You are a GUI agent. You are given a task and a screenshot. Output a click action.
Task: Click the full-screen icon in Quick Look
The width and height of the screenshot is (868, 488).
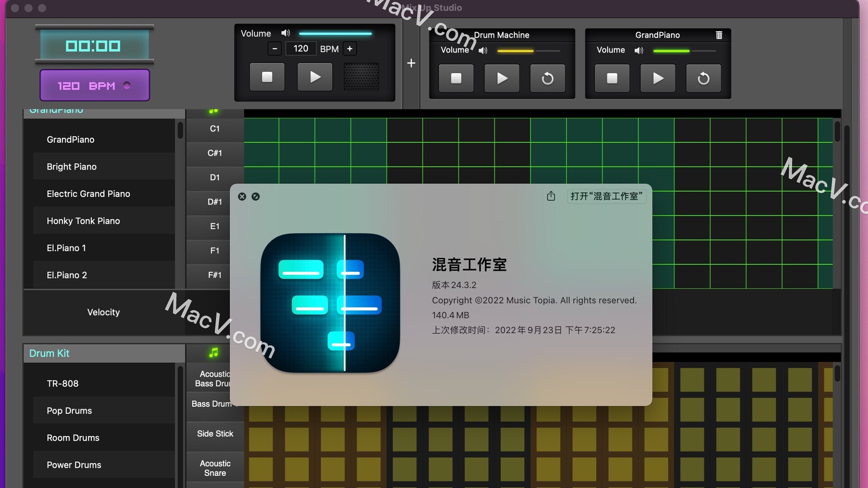(x=256, y=197)
